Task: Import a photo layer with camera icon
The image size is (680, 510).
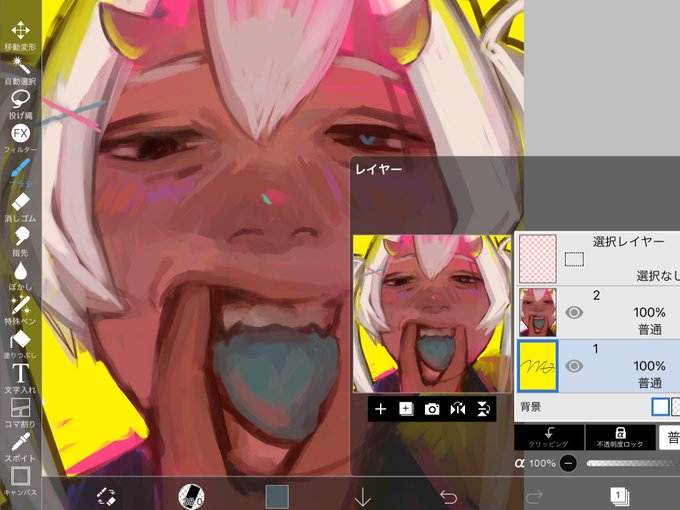Action: 432,409
